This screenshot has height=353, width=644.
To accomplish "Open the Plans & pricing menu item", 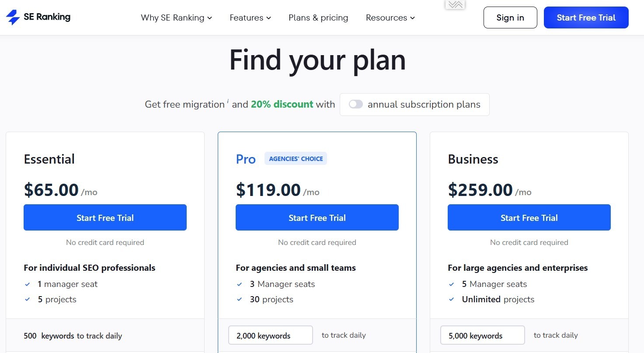I will coord(318,17).
